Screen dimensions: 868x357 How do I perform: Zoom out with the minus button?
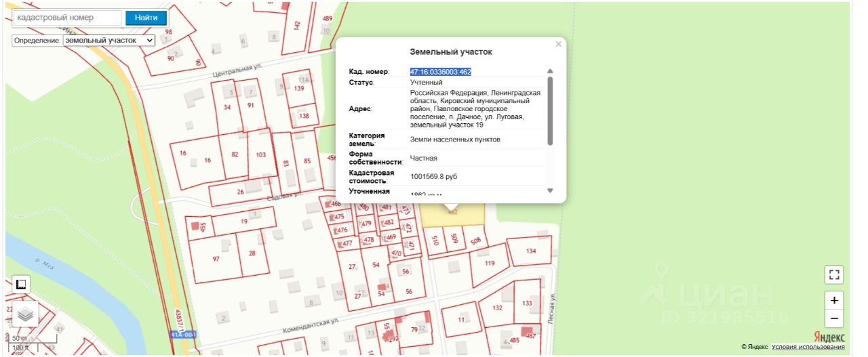(834, 318)
